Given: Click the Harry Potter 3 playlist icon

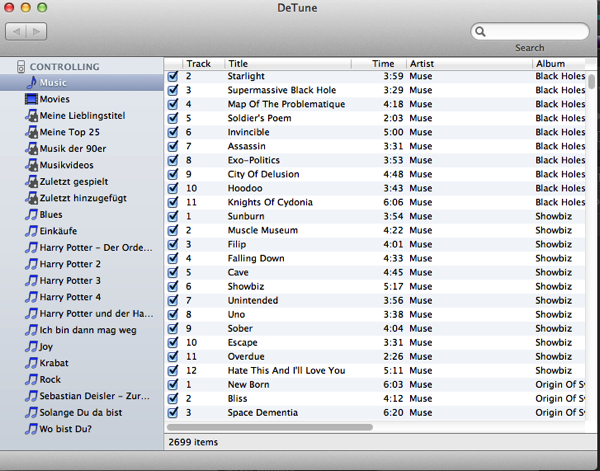Looking at the screenshot, I should [31, 280].
